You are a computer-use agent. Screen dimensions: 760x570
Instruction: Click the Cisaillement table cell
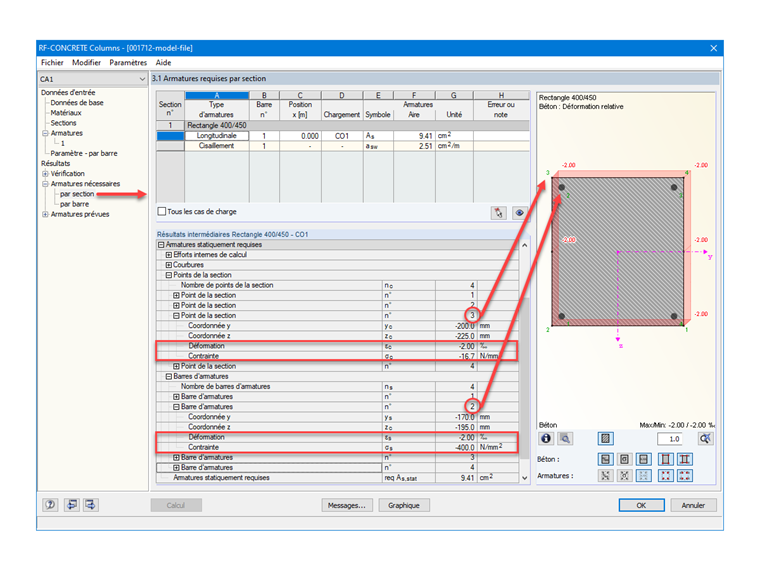coord(217,146)
